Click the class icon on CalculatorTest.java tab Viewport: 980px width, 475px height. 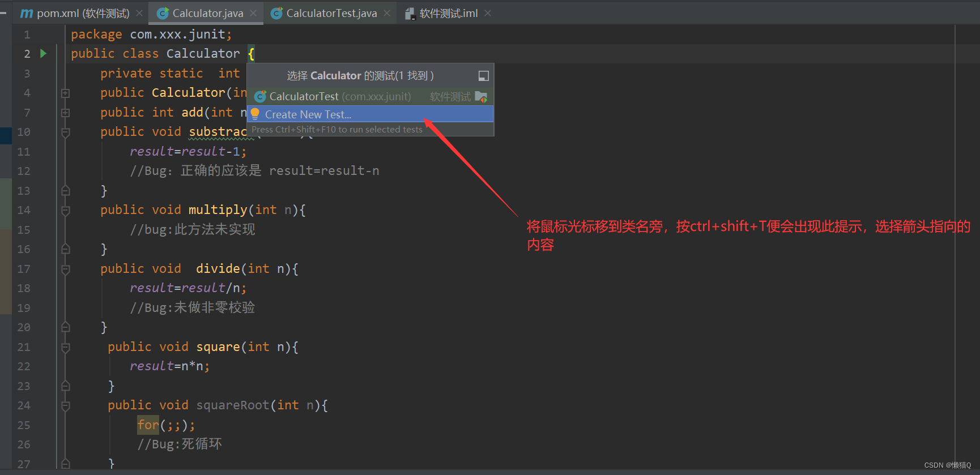(276, 13)
